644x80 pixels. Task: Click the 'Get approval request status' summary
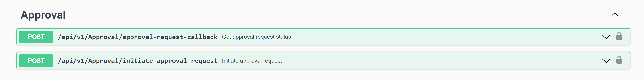pyautogui.click(x=256, y=37)
